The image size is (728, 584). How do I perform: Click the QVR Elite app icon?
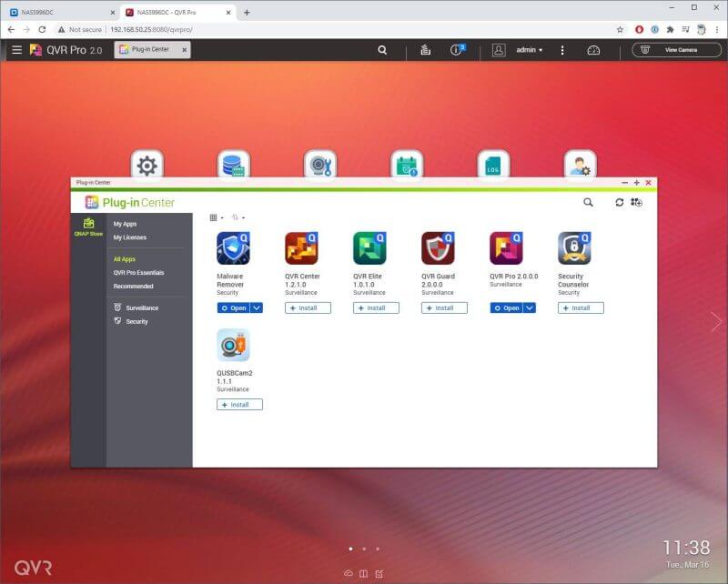(x=370, y=248)
